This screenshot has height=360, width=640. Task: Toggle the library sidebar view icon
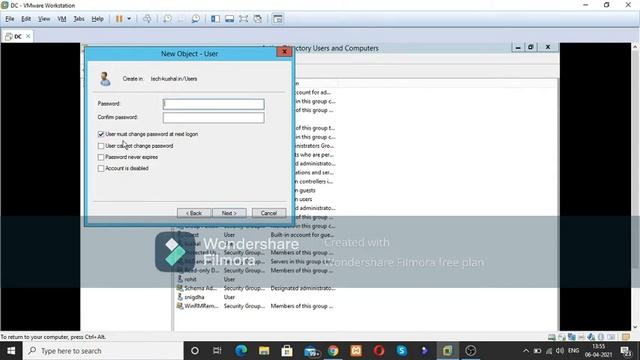[215, 19]
